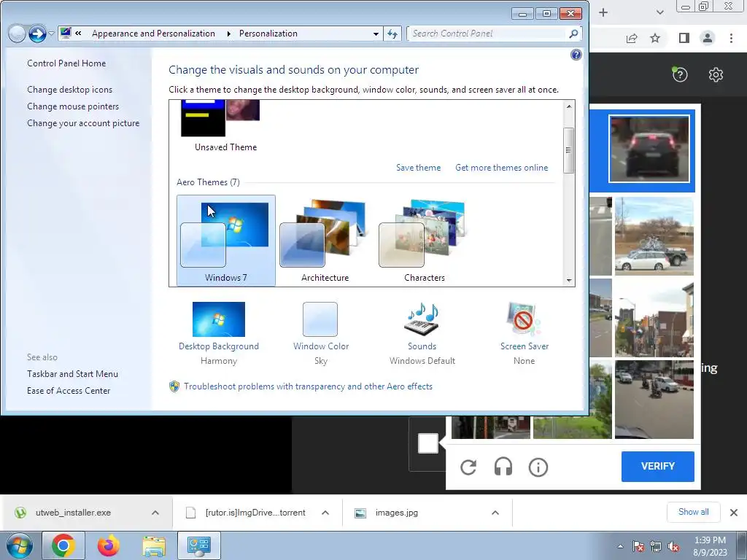Click Change desktop icons link
The image size is (747, 560).
coord(69,90)
